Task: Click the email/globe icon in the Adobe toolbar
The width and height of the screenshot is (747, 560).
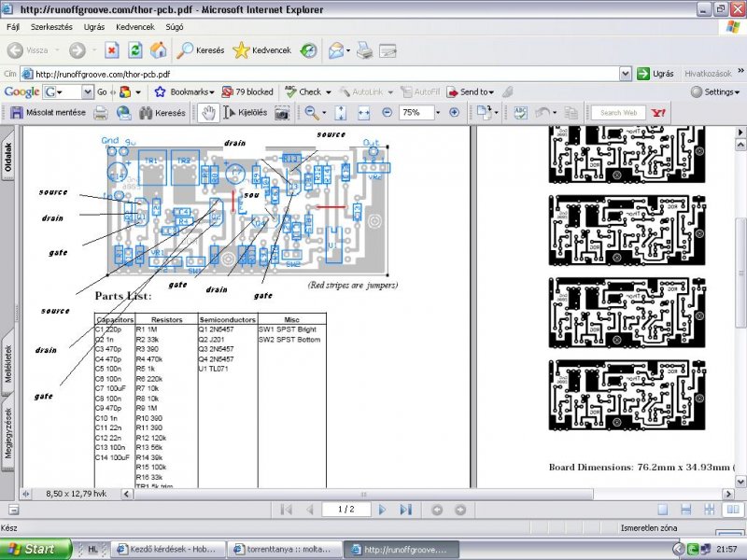Action: [124, 113]
